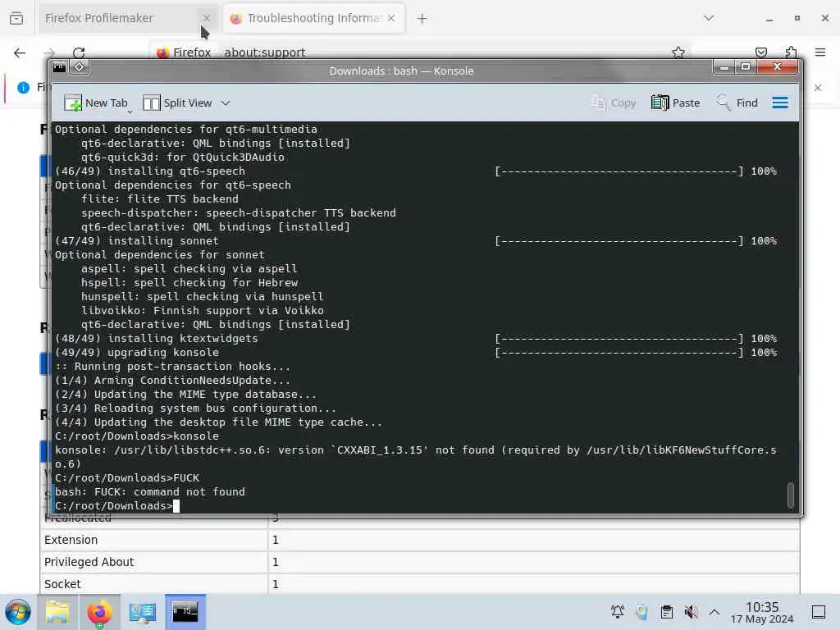840x630 pixels.
Task: Click the terminal prompt line C:/root/Downloads>
Action: [113, 505]
